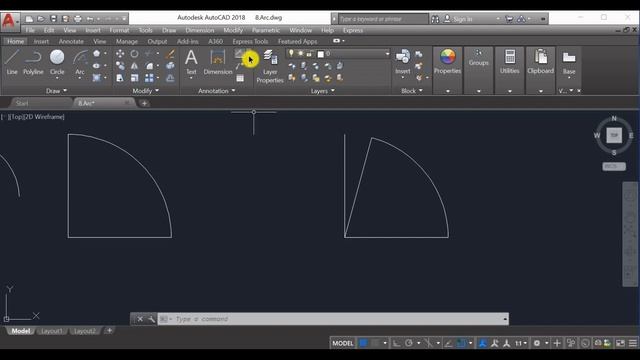Open the Properties panel color wheel
The width and height of the screenshot is (640, 360).
[447, 57]
